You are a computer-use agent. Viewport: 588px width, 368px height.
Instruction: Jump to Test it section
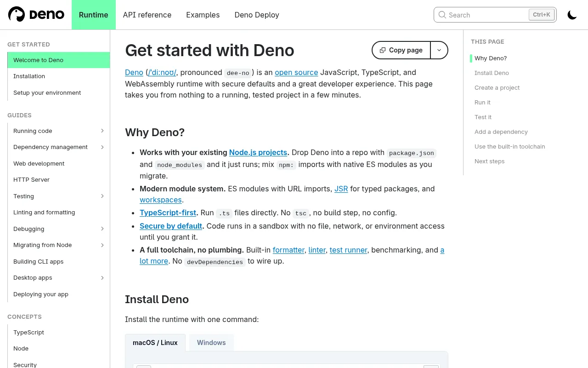pos(483,117)
